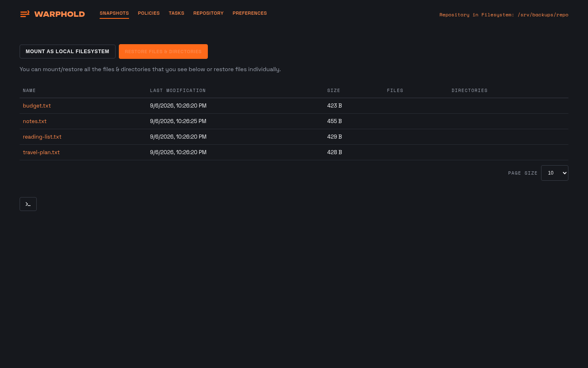The width and height of the screenshot is (588, 368).
Task: Click Mount as Local Filesystem button
Action: [x=67, y=52]
